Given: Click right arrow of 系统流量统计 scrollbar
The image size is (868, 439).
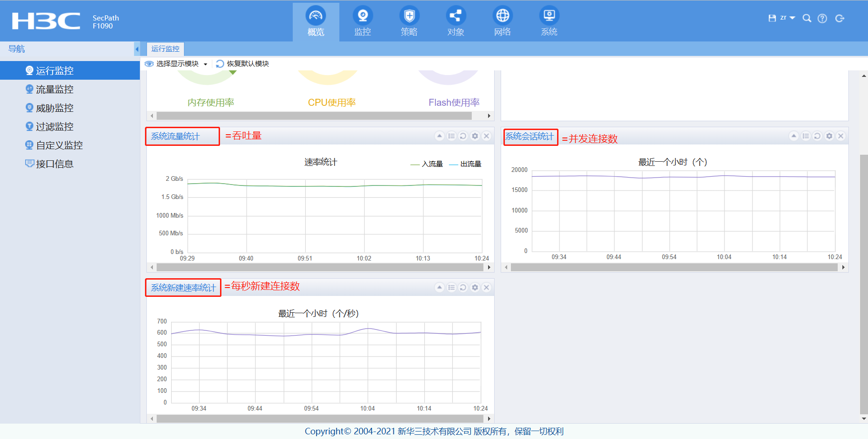Looking at the screenshot, I should click(489, 267).
